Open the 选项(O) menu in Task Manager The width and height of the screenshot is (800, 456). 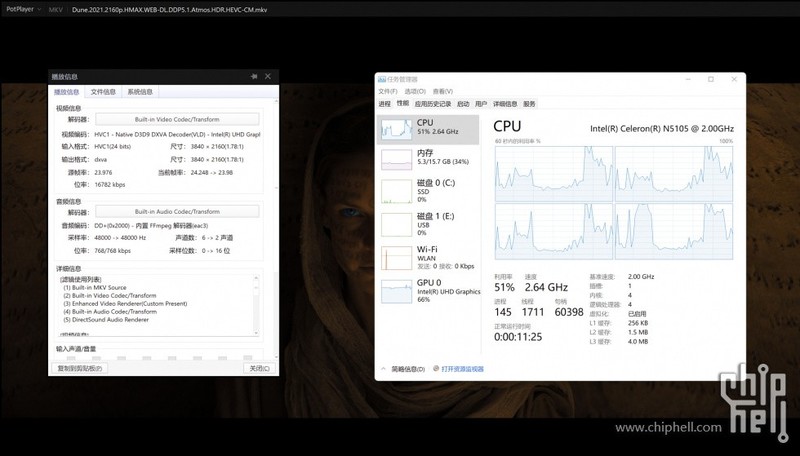point(415,91)
